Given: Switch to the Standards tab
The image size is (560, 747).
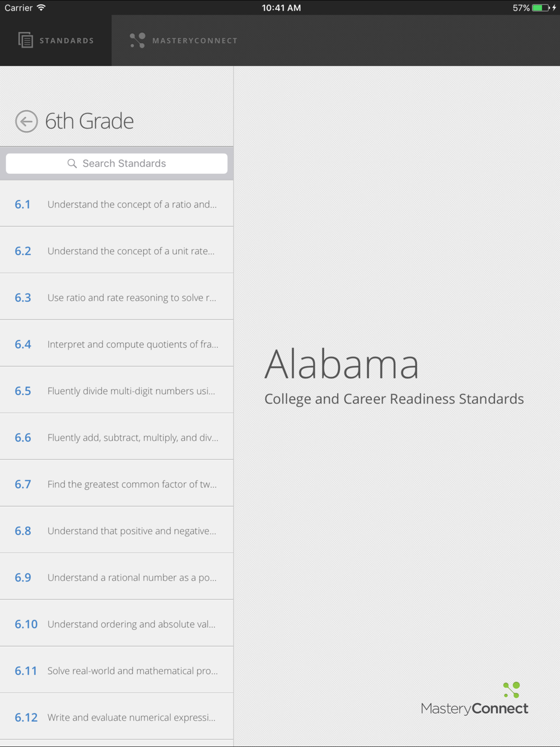Looking at the screenshot, I should tap(56, 40).
